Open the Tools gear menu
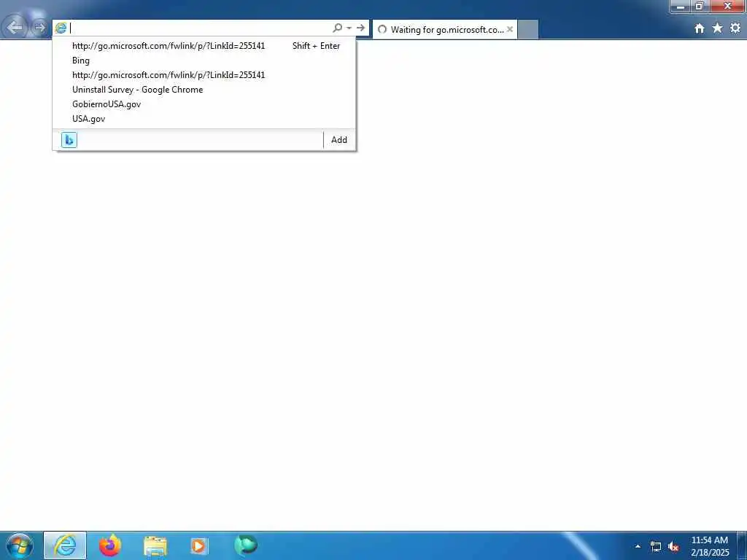Image resolution: width=747 pixels, height=560 pixels. 735,28
